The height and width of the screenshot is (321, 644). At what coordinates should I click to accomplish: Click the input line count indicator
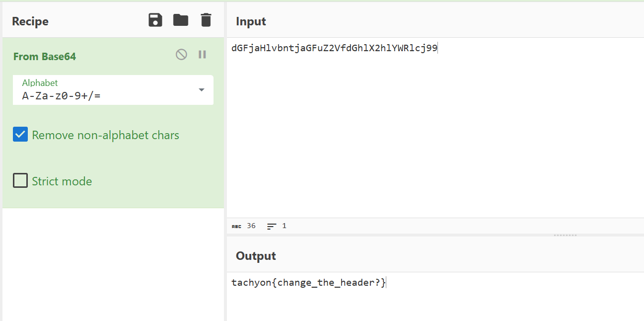coord(277,226)
